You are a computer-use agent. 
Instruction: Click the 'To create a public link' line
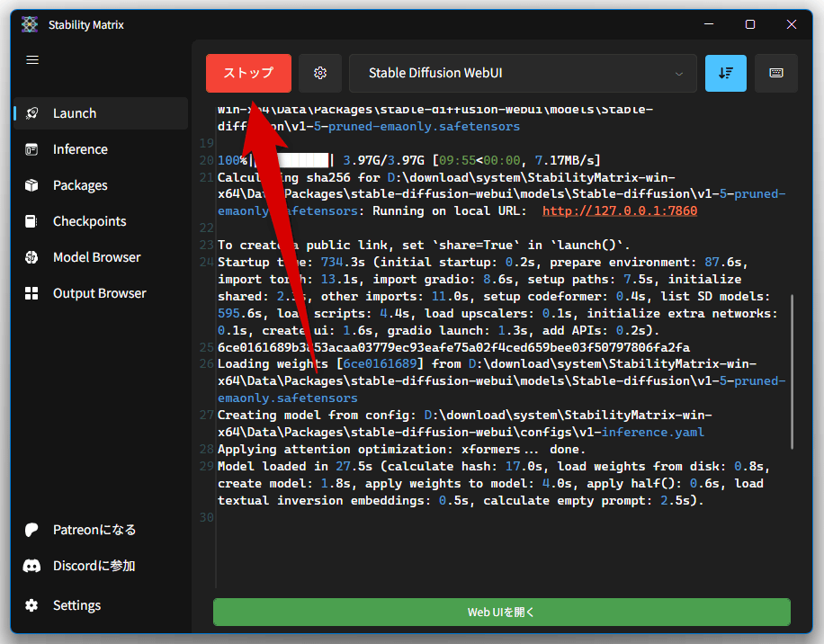[x=424, y=246]
